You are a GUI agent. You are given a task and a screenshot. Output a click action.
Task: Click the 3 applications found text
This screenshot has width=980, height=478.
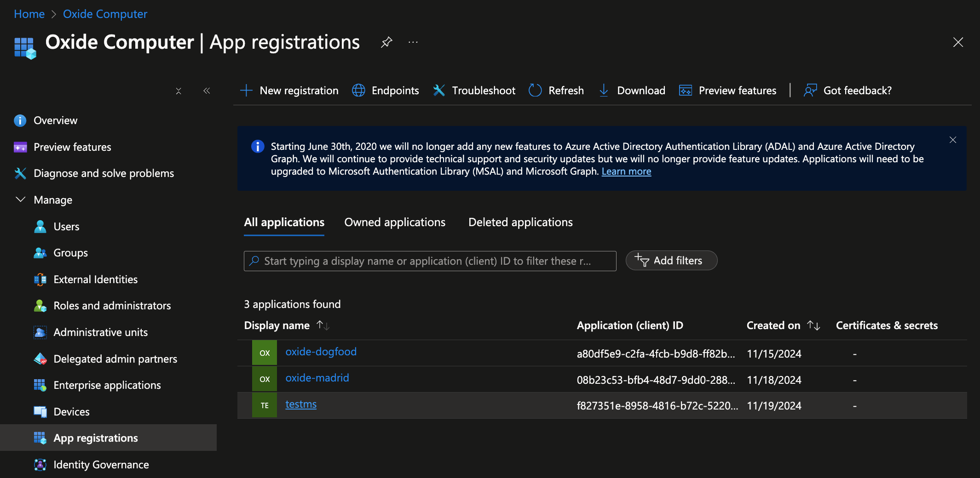pos(292,304)
